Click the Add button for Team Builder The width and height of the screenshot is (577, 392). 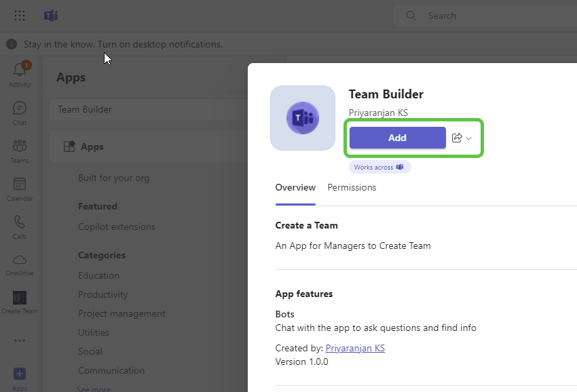(397, 138)
